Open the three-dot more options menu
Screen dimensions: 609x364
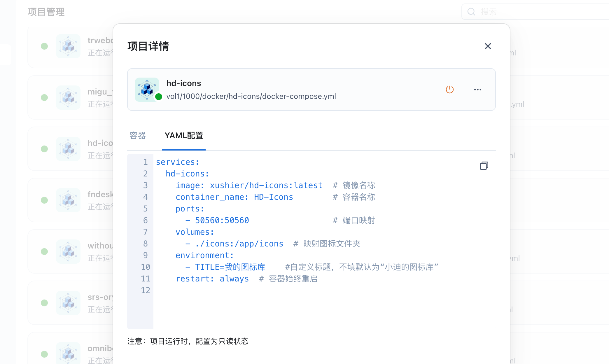pos(477,90)
